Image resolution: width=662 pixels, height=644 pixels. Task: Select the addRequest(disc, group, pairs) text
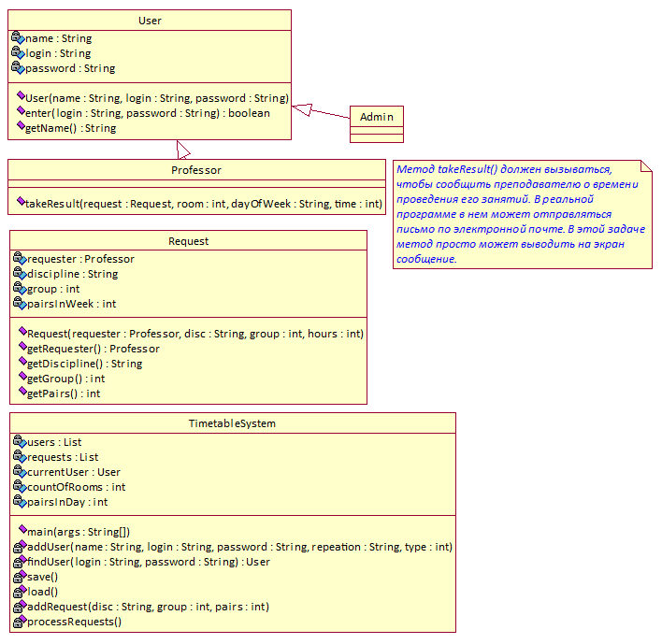(148, 607)
